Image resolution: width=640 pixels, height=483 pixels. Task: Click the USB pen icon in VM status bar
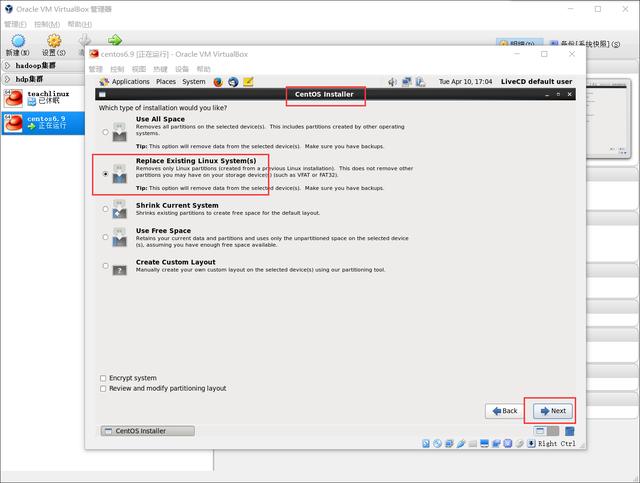coord(461,443)
